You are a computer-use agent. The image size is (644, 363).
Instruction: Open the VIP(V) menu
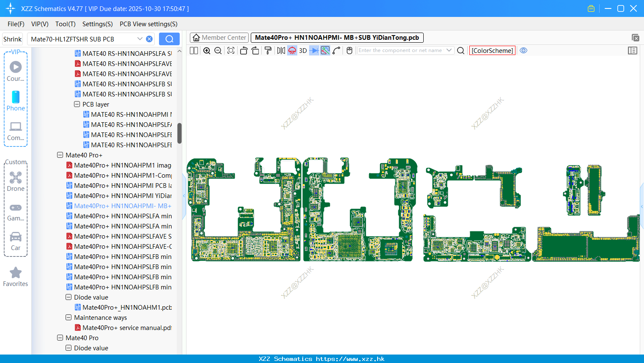[40, 24]
